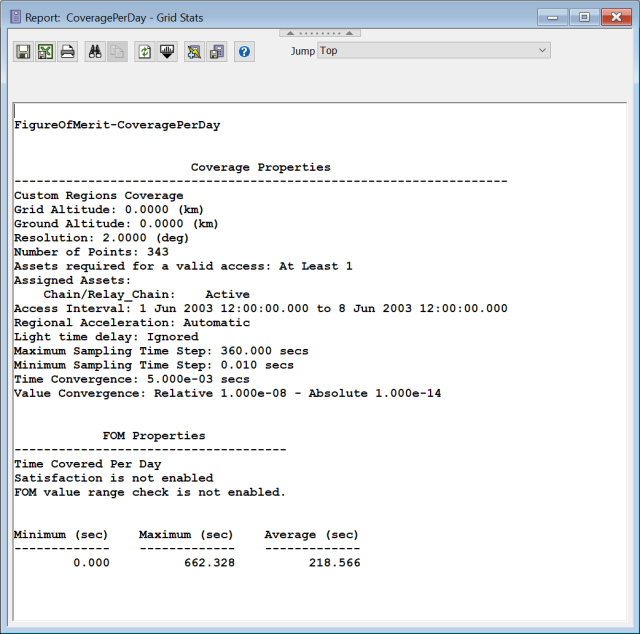Click the toolbar collapse grip handle
Image resolution: width=640 pixels, height=634 pixels.
click(x=319, y=33)
